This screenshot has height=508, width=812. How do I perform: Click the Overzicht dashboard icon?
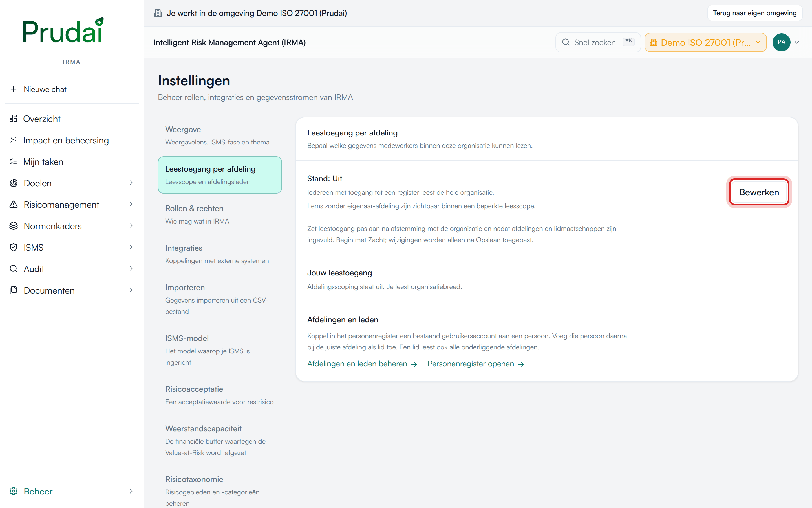(13, 119)
